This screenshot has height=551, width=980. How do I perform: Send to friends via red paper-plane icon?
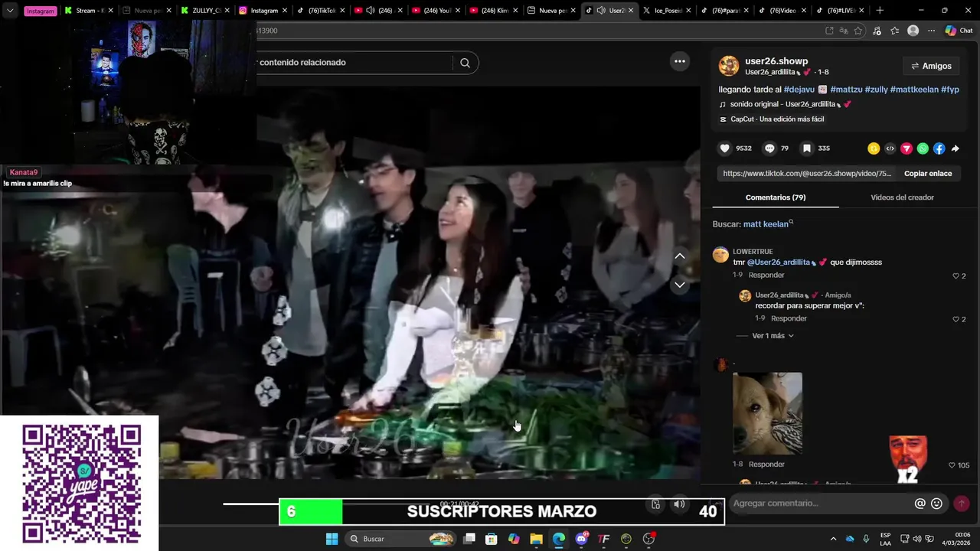click(906, 148)
